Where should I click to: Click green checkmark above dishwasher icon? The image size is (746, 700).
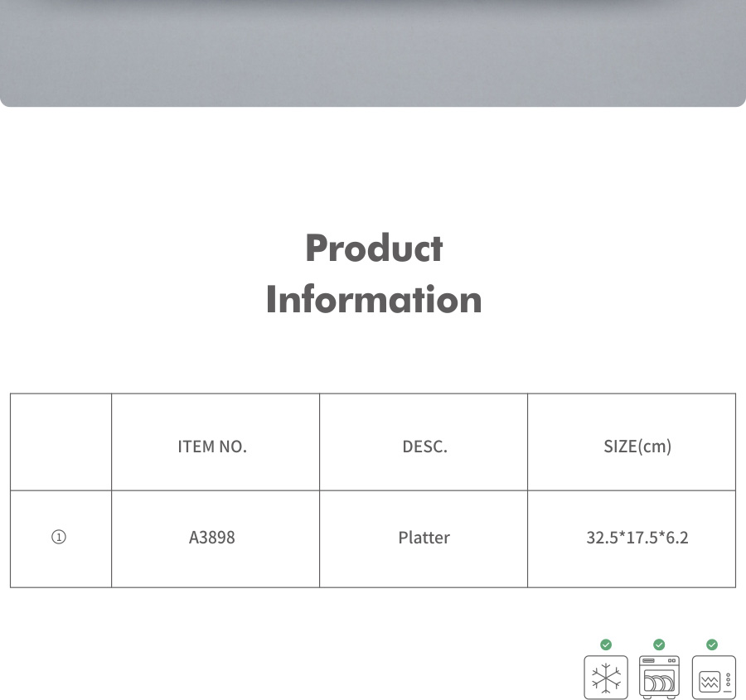[659, 644]
